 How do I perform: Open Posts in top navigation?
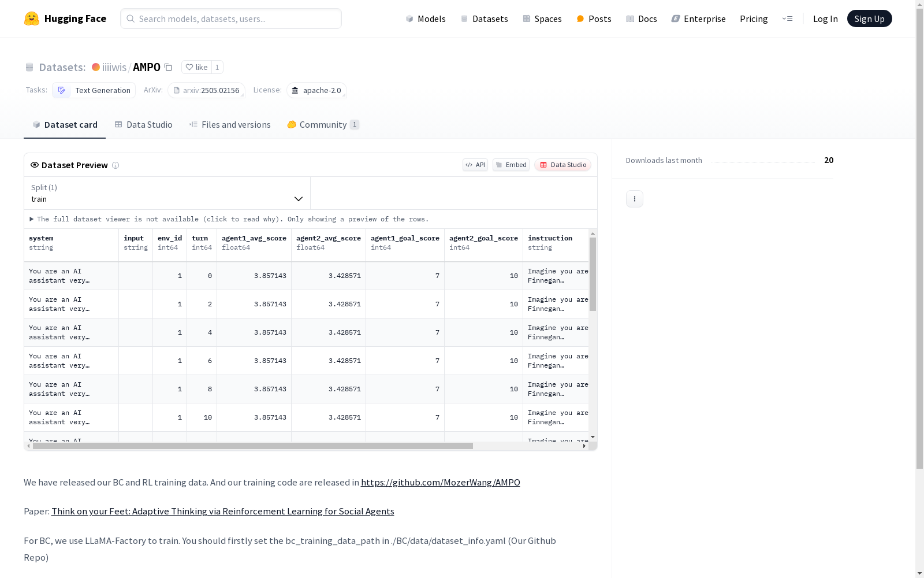tap(594, 18)
